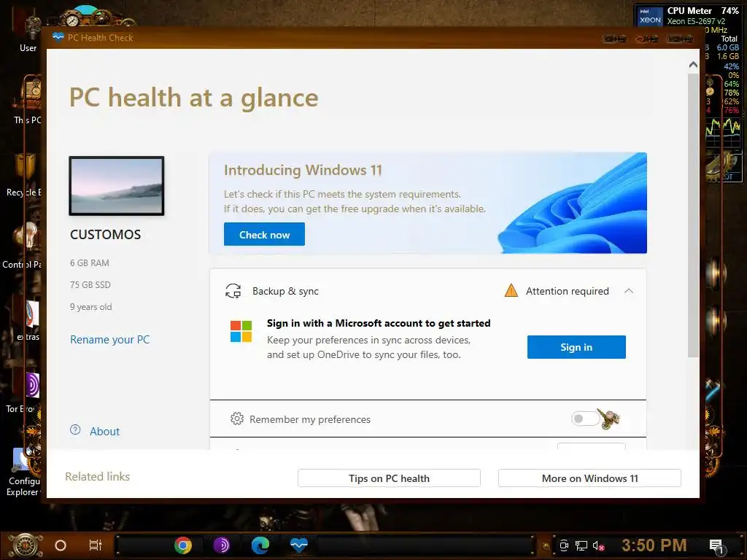Click the Check now button
747x560 pixels.
coord(264,234)
